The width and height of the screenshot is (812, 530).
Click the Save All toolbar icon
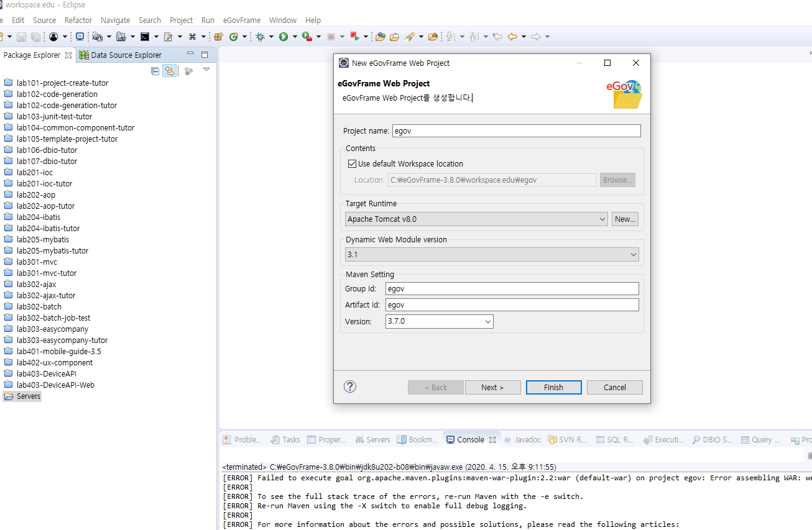pos(36,37)
